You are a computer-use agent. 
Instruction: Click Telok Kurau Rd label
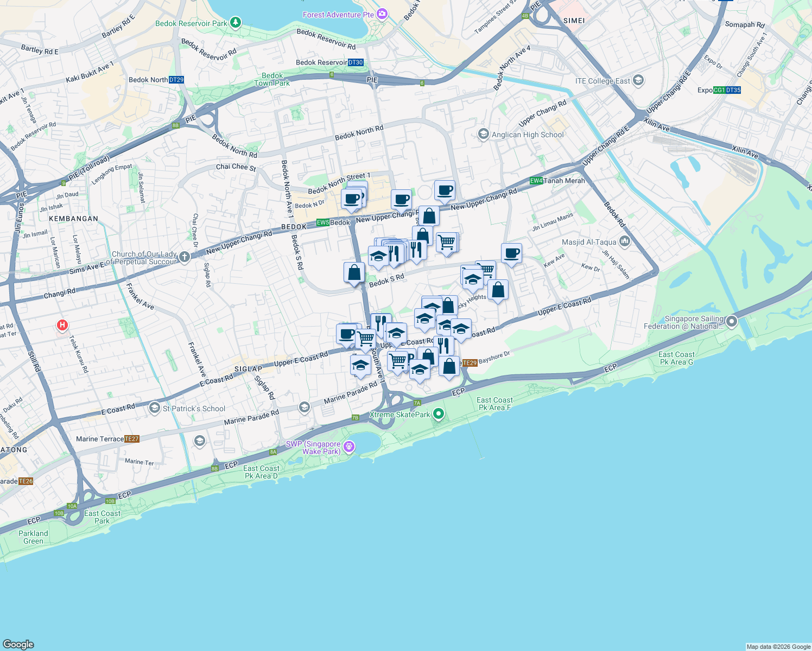[79, 354]
